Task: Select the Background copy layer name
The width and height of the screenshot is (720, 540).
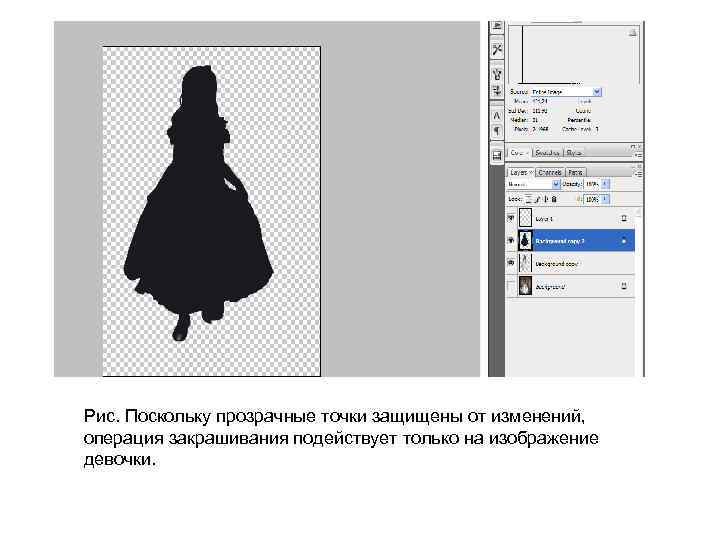Action: (557, 264)
